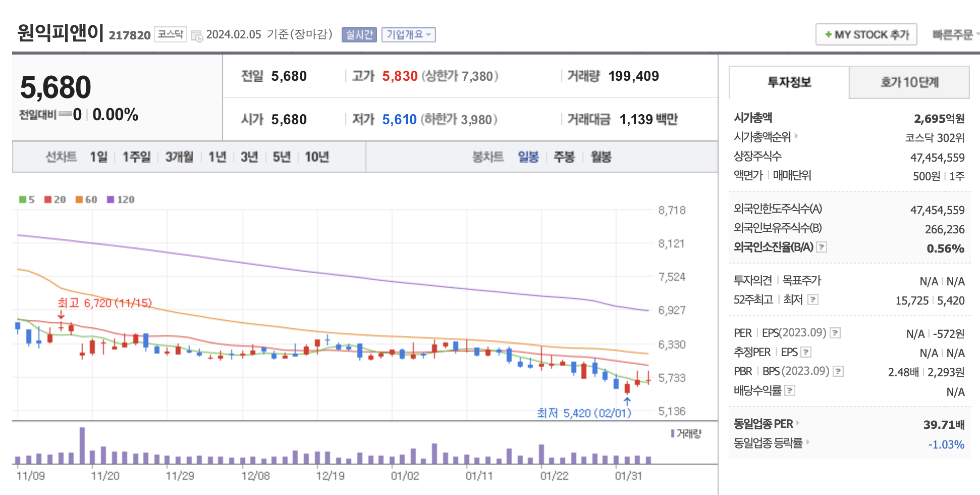The height and width of the screenshot is (495, 980).
Task: Select the 일봉 candlestick chart
Action: 528,157
